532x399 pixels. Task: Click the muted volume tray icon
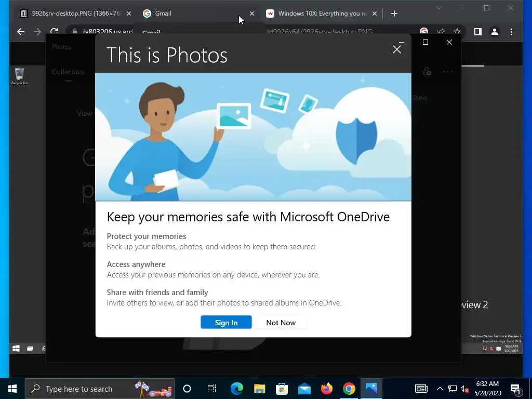click(x=464, y=389)
